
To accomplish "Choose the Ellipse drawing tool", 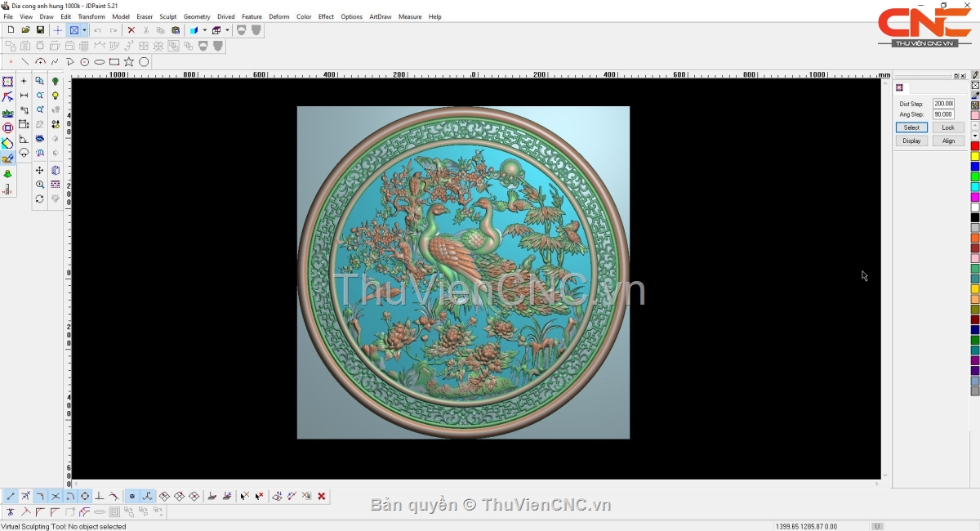I will pyautogui.click(x=100, y=62).
